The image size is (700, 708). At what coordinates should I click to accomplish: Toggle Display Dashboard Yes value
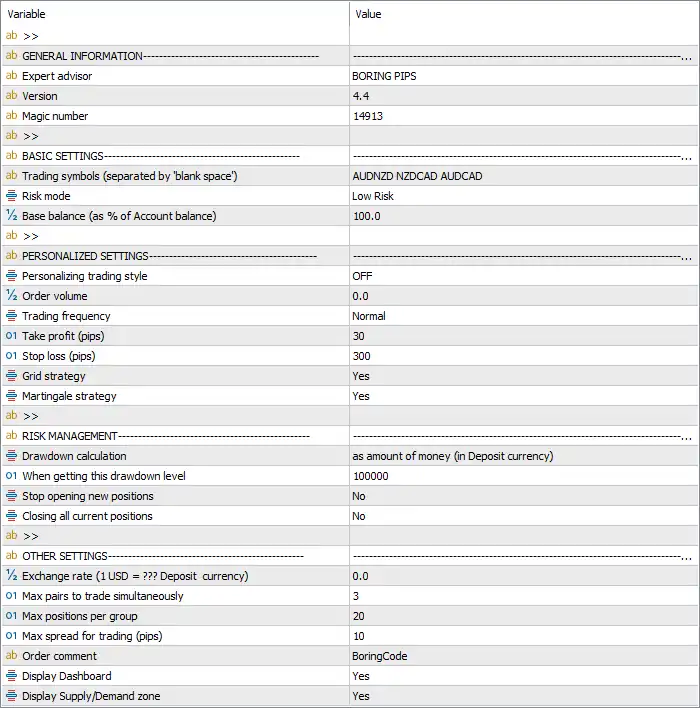[x=524, y=676]
